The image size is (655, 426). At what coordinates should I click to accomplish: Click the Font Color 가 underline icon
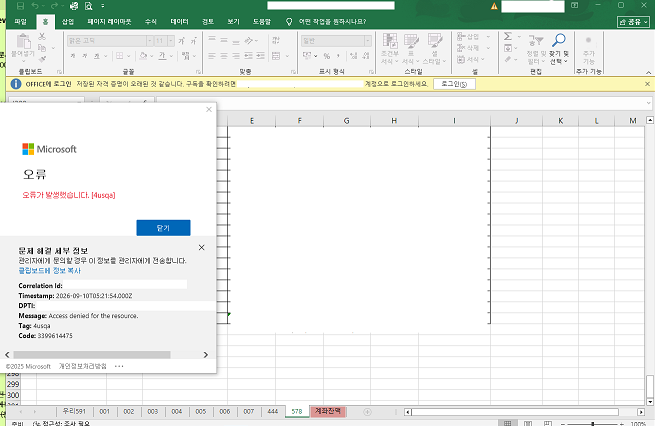[x=162, y=56]
